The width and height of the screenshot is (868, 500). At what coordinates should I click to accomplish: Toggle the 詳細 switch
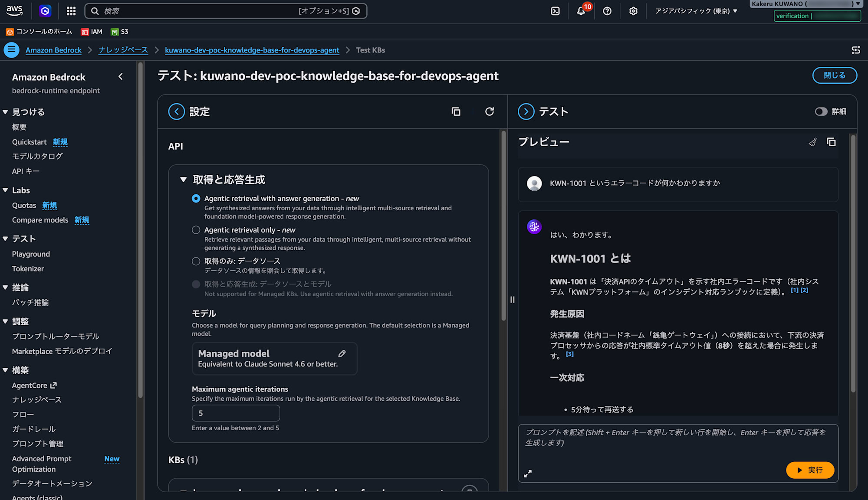coord(821,111)
